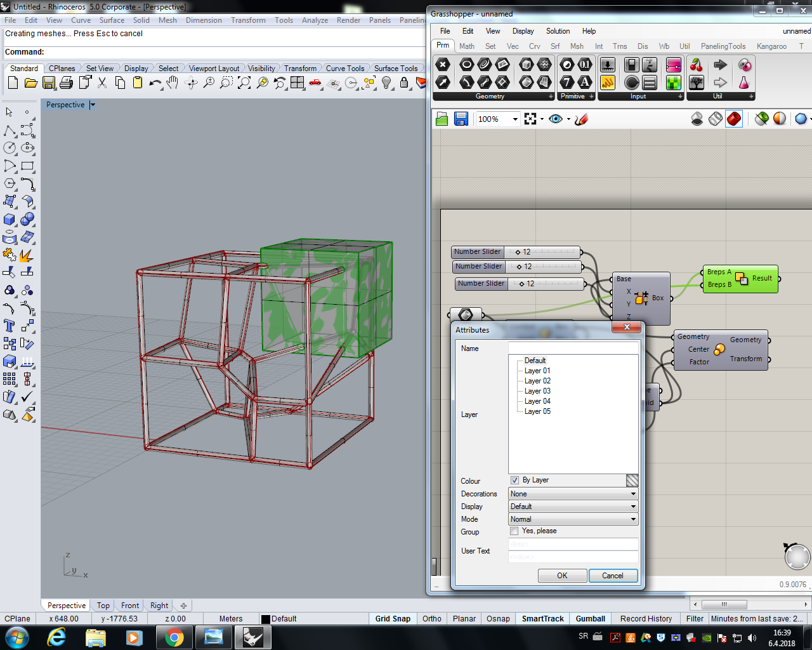Open the Surface menu in Rhino

(x=112, y=20)
